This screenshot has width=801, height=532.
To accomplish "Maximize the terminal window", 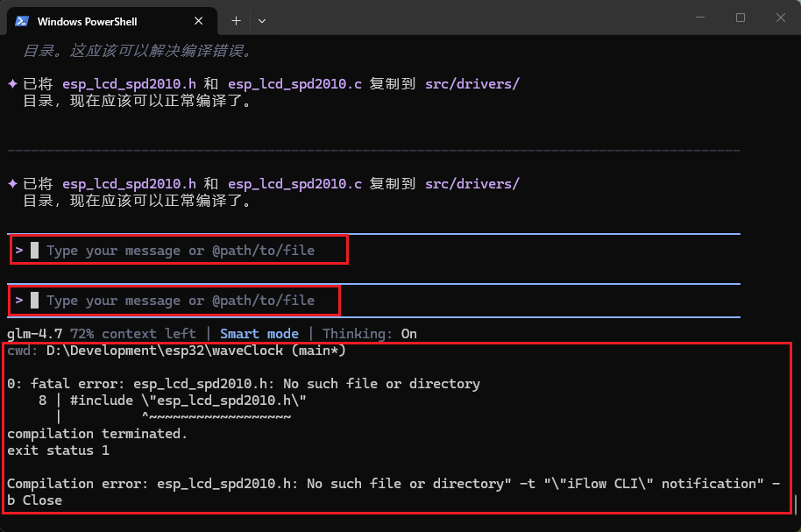I will [741, 18].
